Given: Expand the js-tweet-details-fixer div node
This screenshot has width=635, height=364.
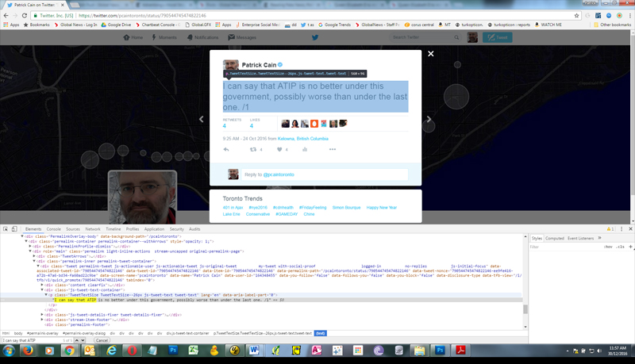Looking at the screenshot, I should pos(42,315).
